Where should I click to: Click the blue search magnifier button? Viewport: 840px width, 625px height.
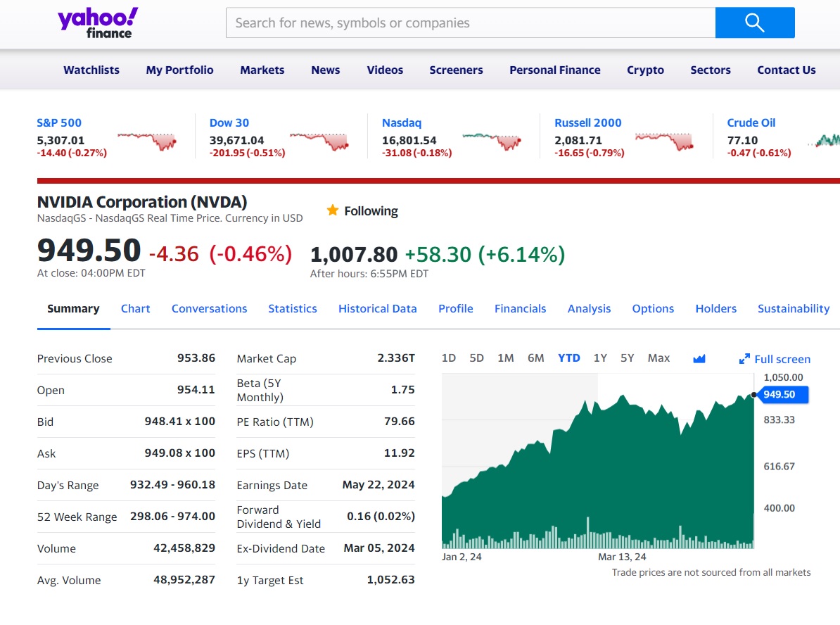pos(755,23)
